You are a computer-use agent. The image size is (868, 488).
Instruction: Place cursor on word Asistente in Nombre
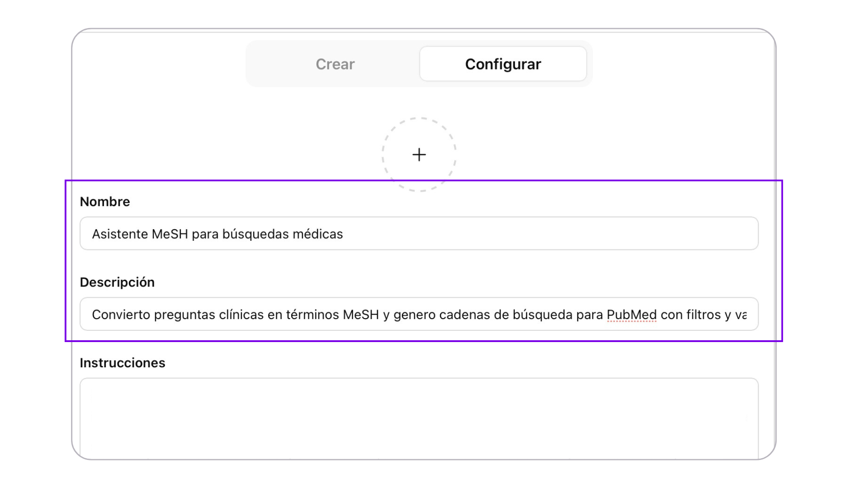[120, 234]
